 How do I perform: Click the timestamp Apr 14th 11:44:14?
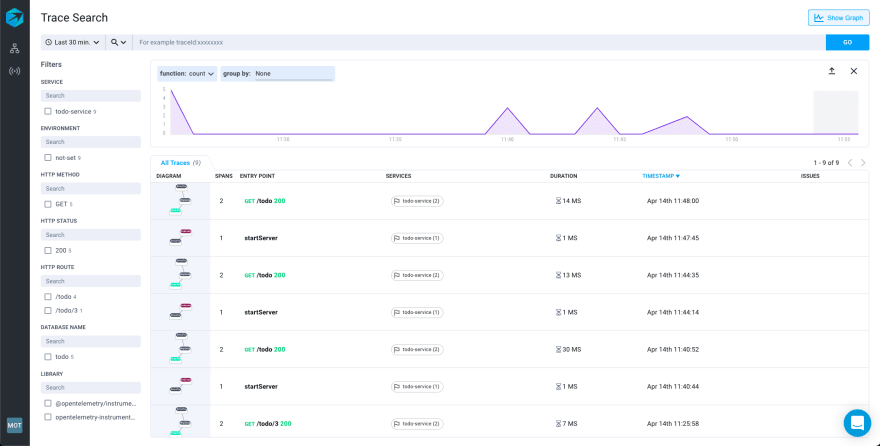[x=673, y=312]
